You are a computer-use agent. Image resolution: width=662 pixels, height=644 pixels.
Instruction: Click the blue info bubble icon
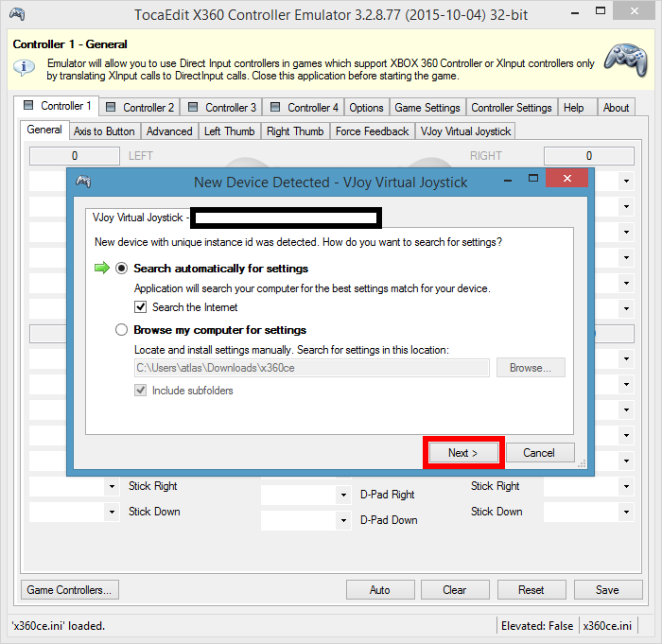click(x=24, y=67)
